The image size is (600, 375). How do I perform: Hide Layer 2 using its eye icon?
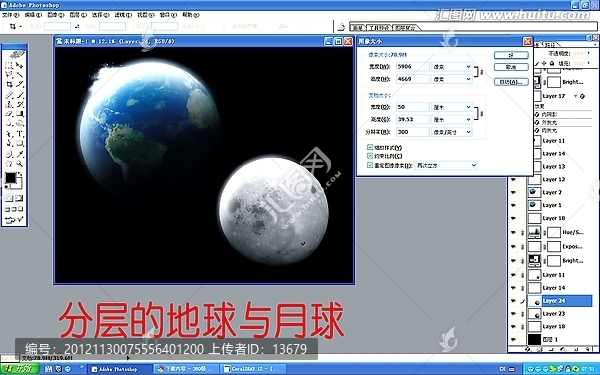tap(514, 192)
